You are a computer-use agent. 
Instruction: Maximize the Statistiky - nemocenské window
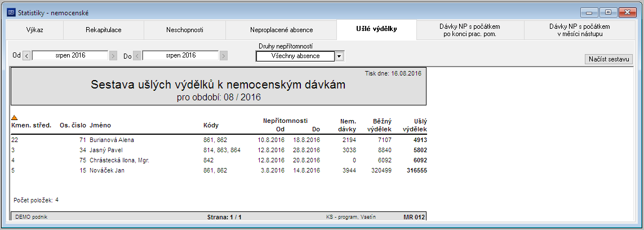pos(608,13)
